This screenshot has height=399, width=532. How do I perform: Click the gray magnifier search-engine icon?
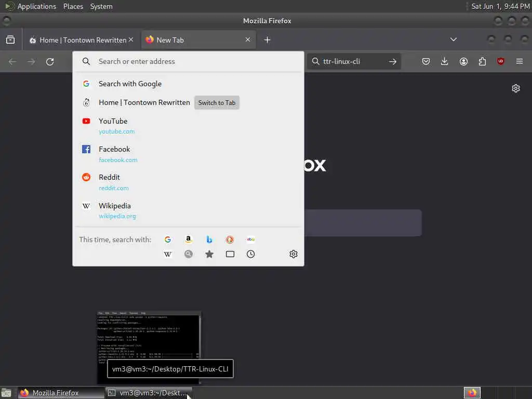189,254
